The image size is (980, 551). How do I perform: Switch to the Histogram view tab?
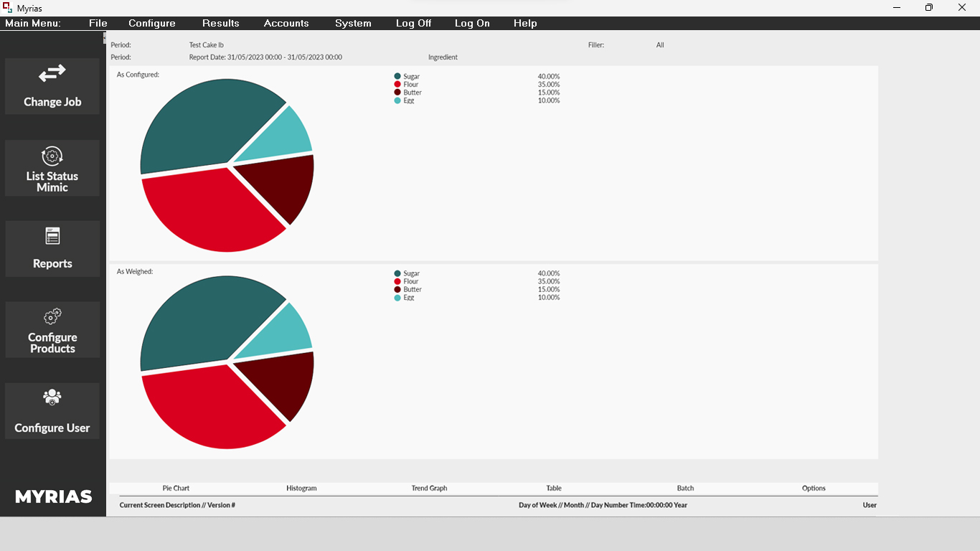(x=301, y=488)
